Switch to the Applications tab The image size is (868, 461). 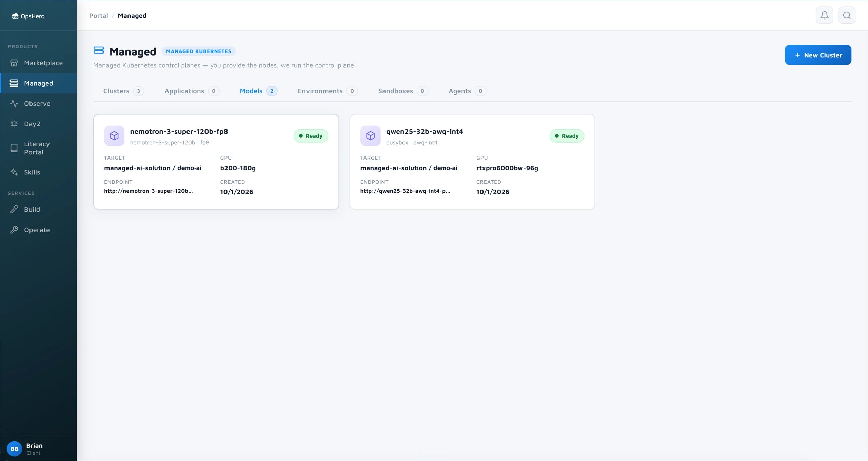[192, 91]
